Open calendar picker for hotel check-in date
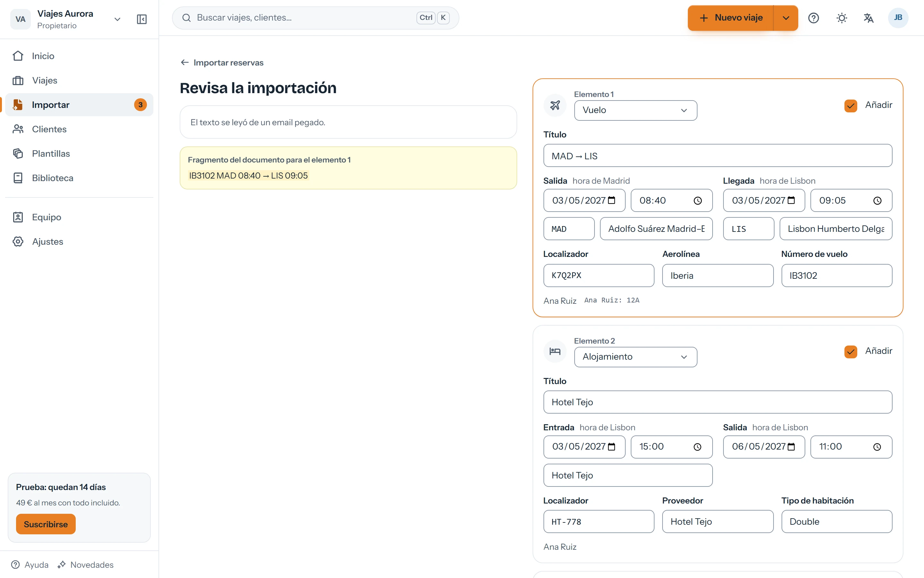This screenshot has width=924, height=578. tap(612, 446)
